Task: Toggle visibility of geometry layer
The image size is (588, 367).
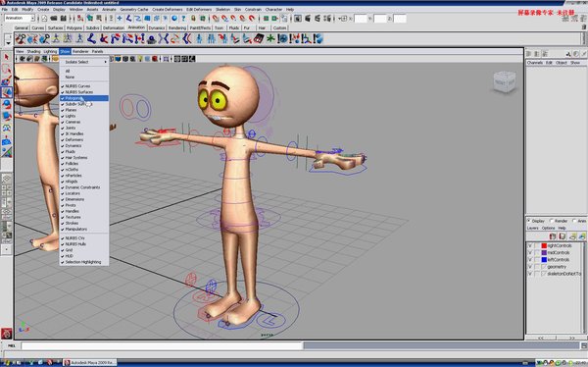Action: tap(530, 267)
